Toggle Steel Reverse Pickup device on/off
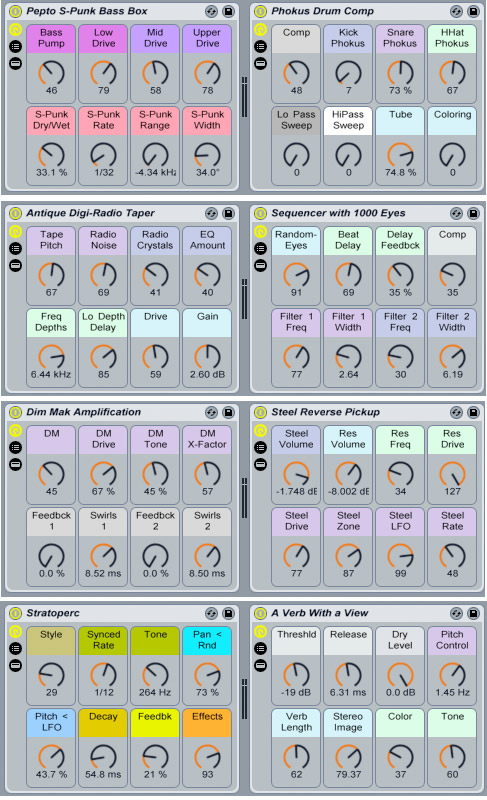 tap(261, 412)
